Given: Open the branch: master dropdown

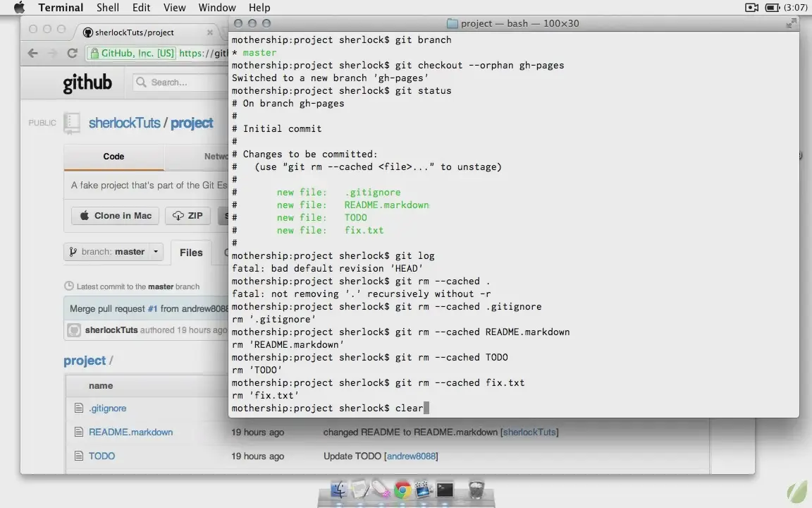Looking at the screenshot, I should click(113, 252).
